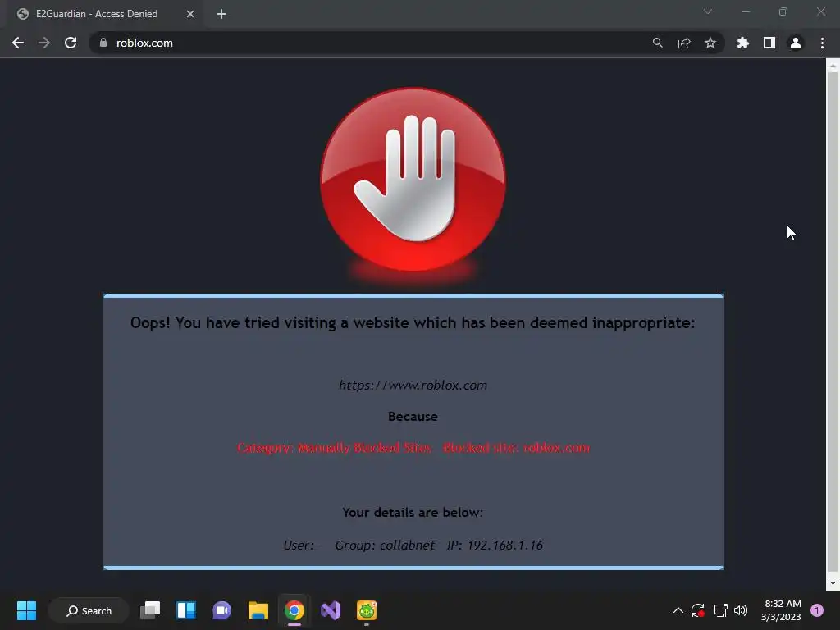Image resolution: width=840 pixels, height=630 pixels.
Task: Toggle the Chrome side panel
Action: 769,43
